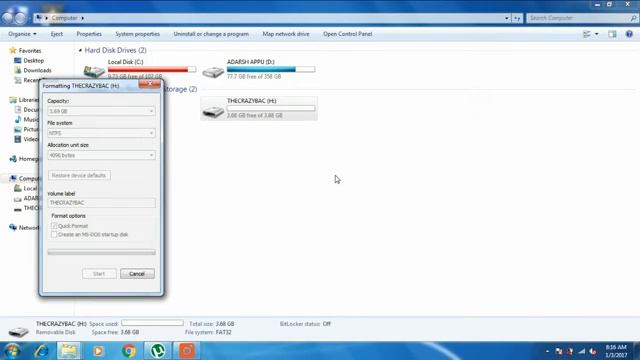Click the refresh button beside the address bar
This screenshot has height=360, width=640.
pos(517,18)
